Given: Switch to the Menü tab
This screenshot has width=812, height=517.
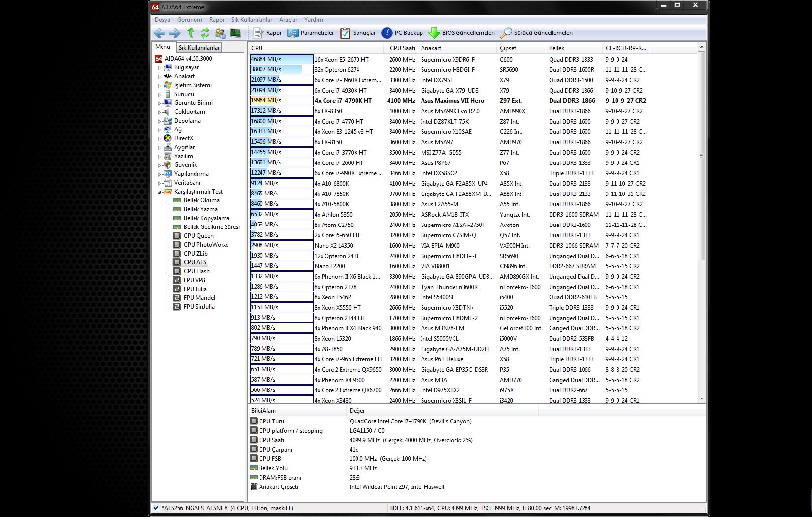Looking at the screenshot, I should pyautogui.click(x=162, y=47).
